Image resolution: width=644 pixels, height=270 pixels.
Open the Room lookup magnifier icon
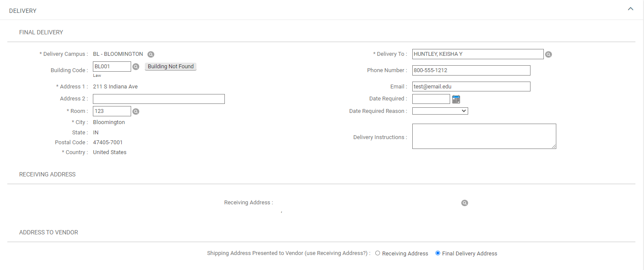pos(135,111)
